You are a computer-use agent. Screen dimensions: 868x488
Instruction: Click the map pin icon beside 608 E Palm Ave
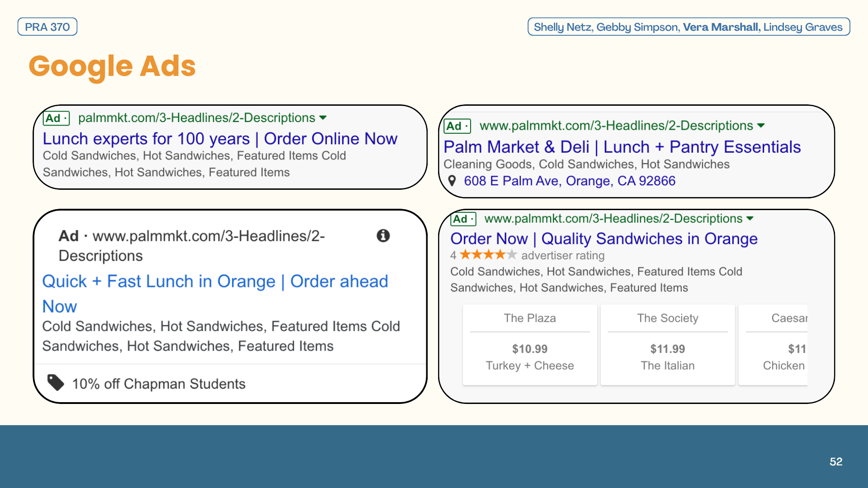tap(452, 181)
